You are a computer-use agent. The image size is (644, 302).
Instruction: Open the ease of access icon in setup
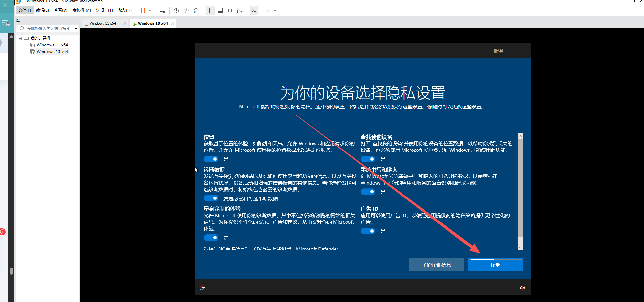click(202, 288)
